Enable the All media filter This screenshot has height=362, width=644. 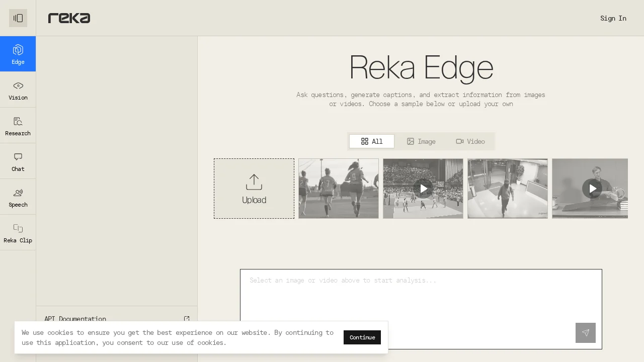tap(372, 141)
